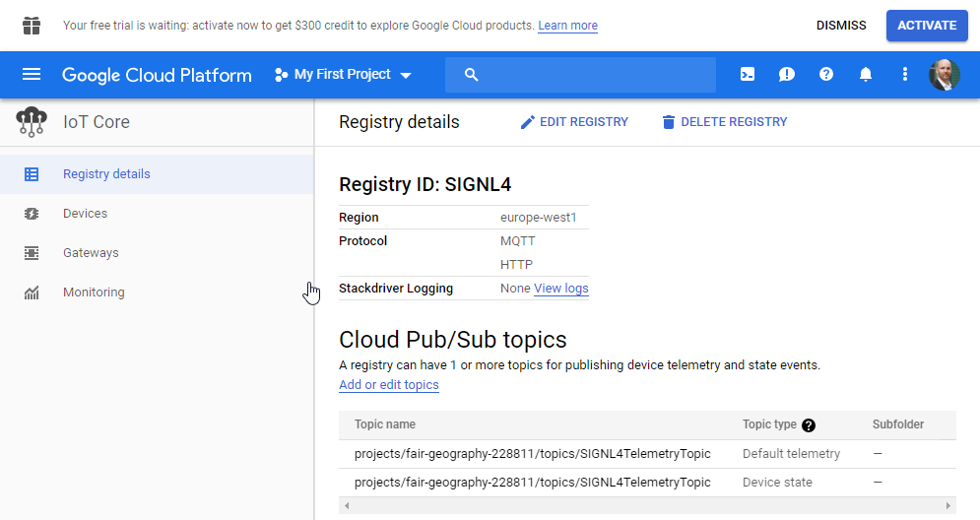Open the View logs link

(x=561, y=289)
